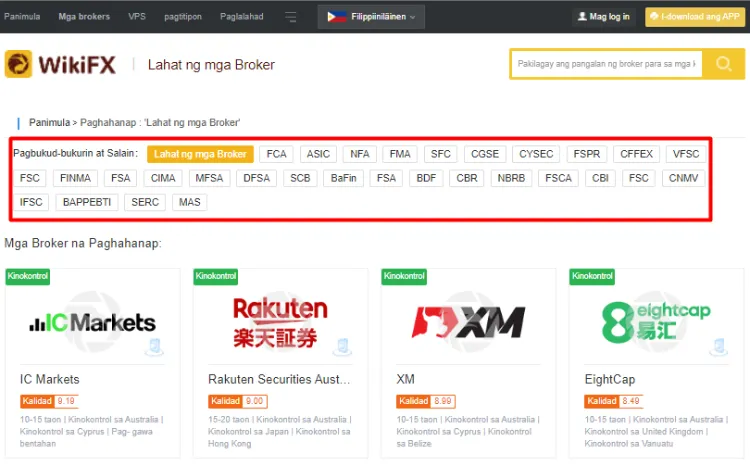Image resolution: width=750 pixels, height=466 pixels.
Task: Click the Kinokontrol badge on Rakuten card
Action: tap(216, 276)
